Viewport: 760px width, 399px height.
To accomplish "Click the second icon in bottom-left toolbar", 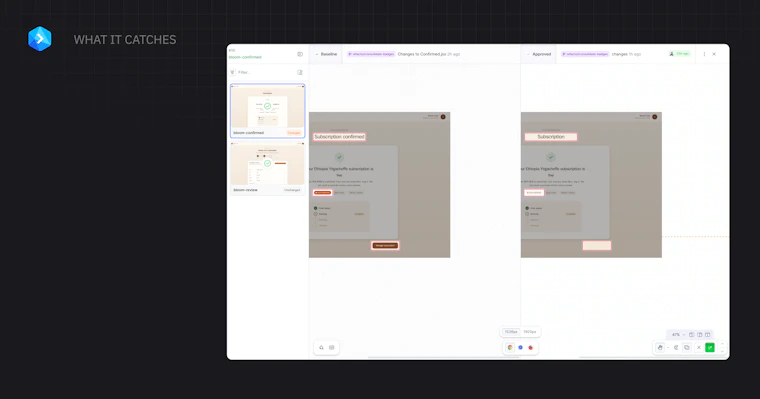I will pos(332,348).
